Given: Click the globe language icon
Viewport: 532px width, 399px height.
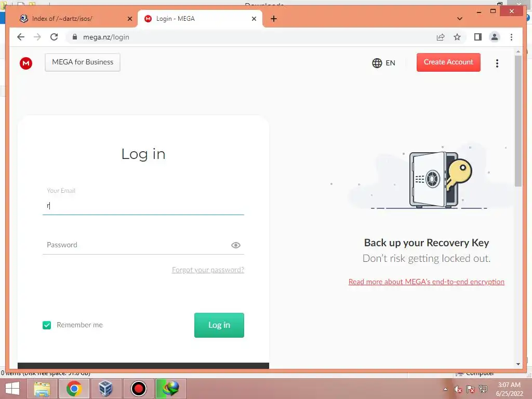Looking at the screenshot, I should click(377, 63).
